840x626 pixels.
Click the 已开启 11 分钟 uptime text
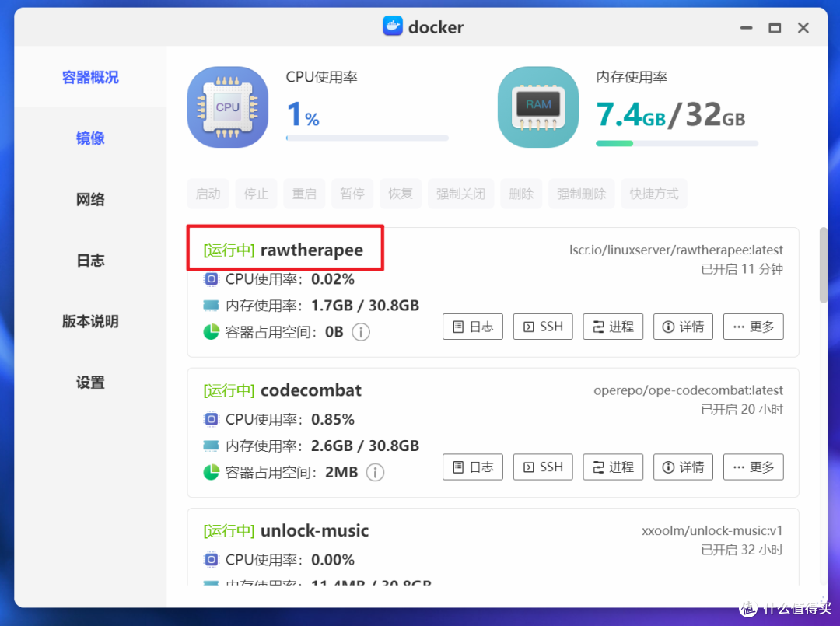click(742, 269)
